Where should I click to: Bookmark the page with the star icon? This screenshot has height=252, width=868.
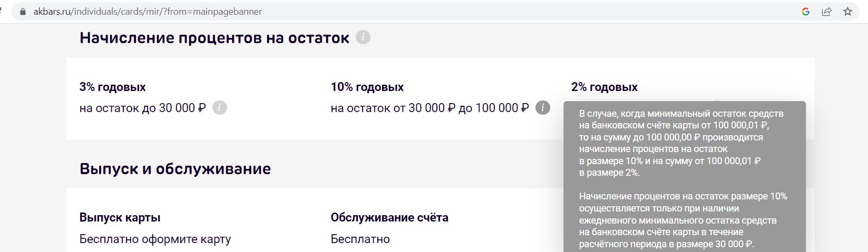click(x=847, y=11)
